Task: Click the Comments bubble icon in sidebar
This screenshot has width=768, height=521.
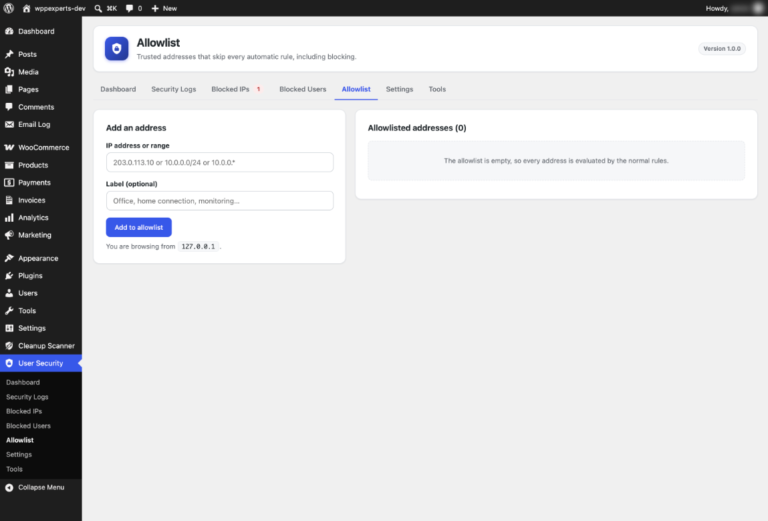Action: pyautogui.click(x=9, y=107)
